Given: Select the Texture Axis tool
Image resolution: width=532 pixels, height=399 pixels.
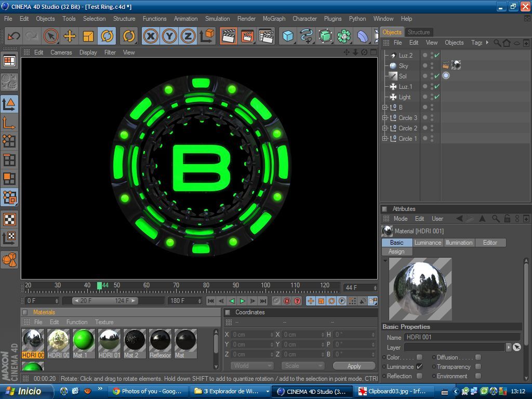Looking at the screenshot, I should pos(9,238).
